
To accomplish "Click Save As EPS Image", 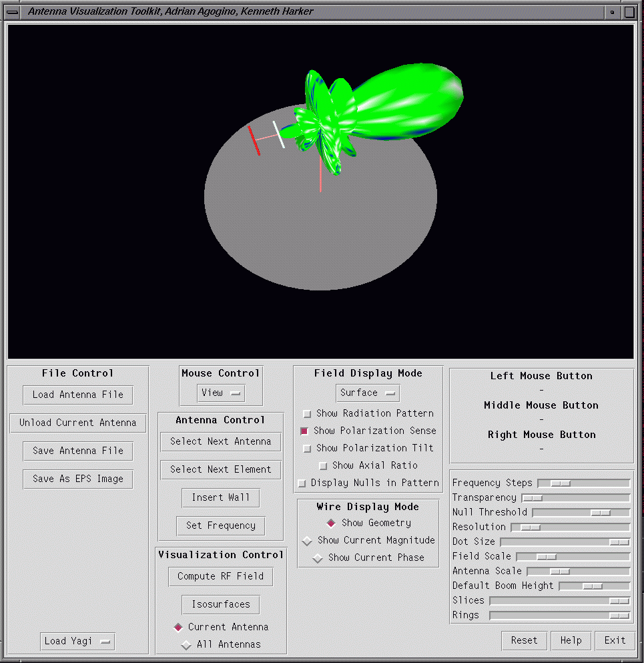I will pos(77,479).
